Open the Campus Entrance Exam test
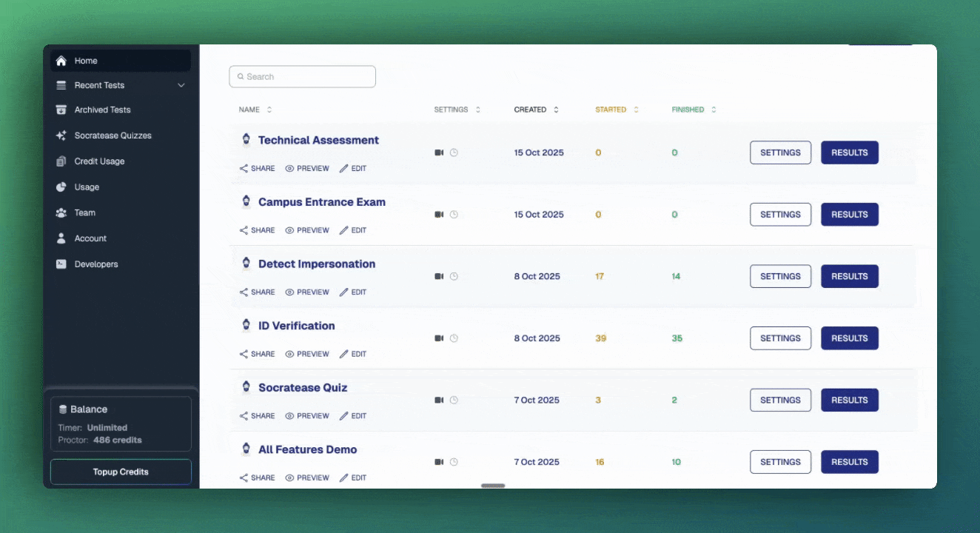 point(322,202)
